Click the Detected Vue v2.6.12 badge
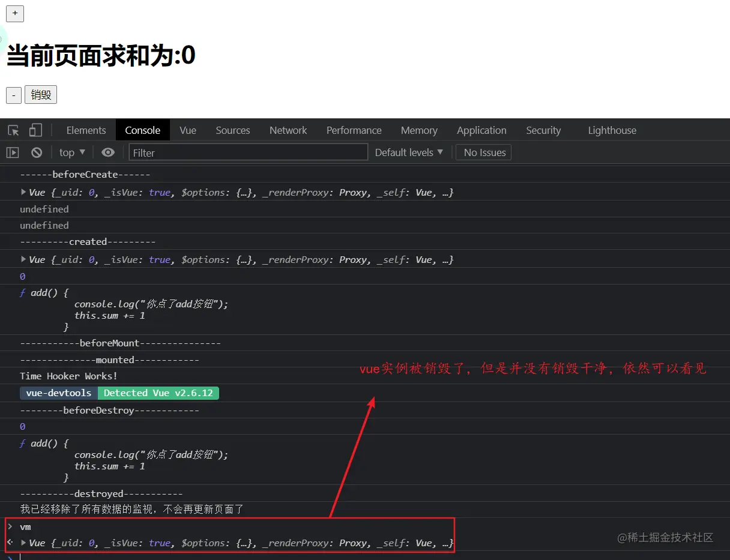 158,393
